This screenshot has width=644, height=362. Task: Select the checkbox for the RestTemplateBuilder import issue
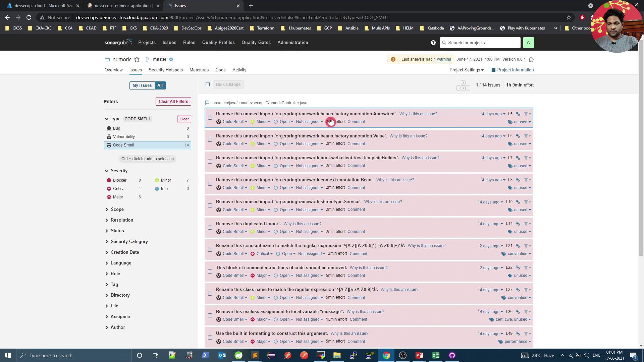point(210,162)
